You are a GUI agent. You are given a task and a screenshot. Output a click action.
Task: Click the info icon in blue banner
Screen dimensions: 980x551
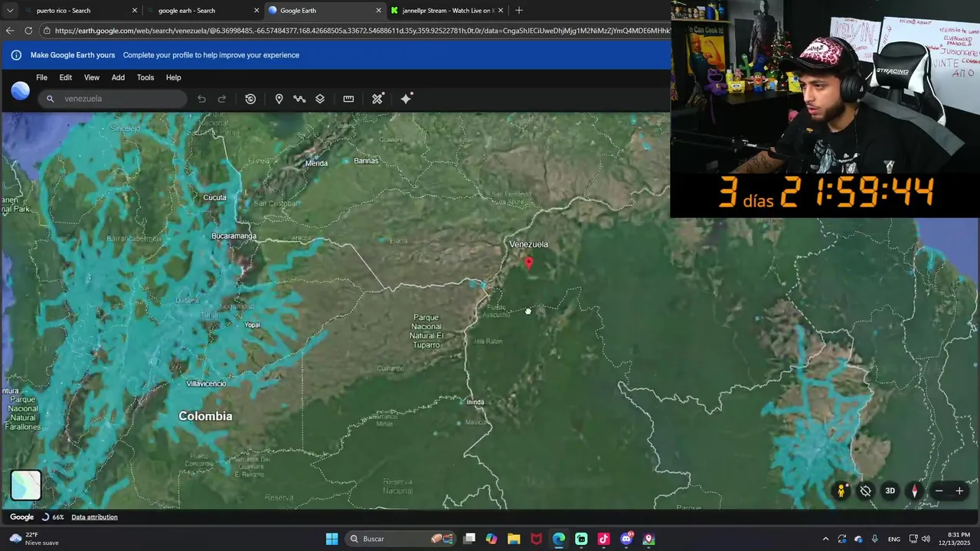[16, 55]
